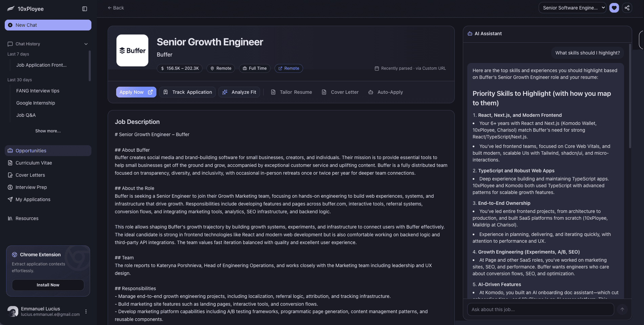Favorite this job with heart icon
This screenshot has height=325, width=644.
[614, 8]
